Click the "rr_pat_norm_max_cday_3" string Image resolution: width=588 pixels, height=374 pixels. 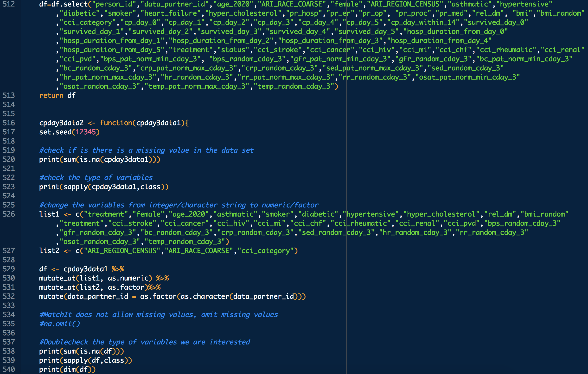pos(286,77)
